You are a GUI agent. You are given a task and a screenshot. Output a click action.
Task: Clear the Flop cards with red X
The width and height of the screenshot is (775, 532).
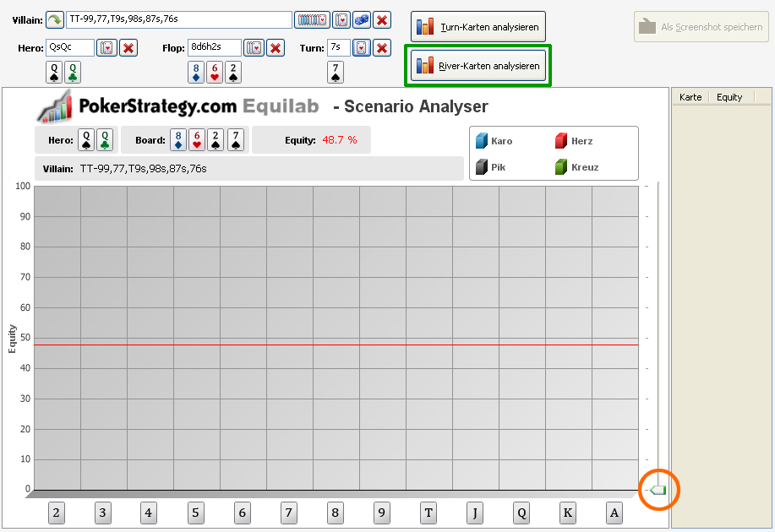click(276, 48)
